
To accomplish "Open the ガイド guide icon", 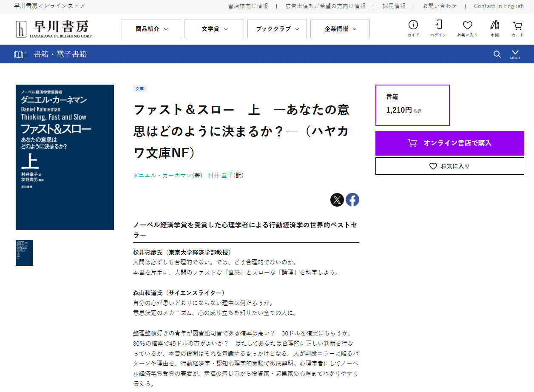I will (x=413, y=28).
